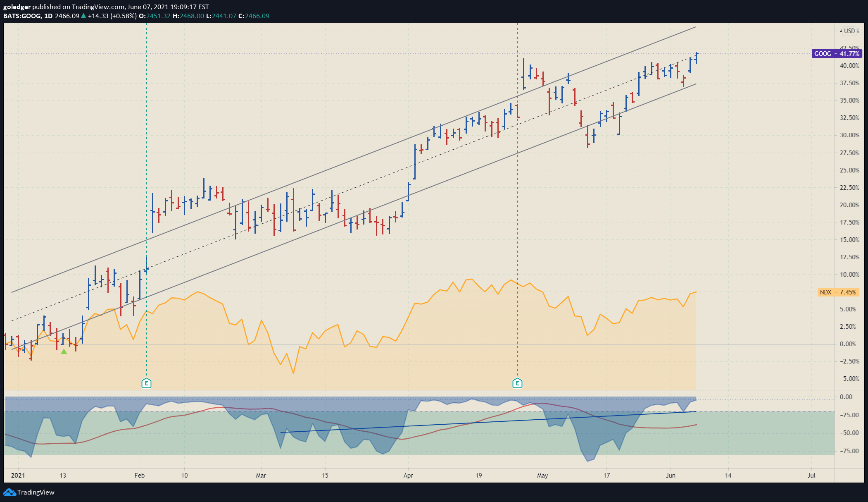This screenshot has height=502, width=868.
Task: Click the Mar label on time axis
Action: (261, 476)
